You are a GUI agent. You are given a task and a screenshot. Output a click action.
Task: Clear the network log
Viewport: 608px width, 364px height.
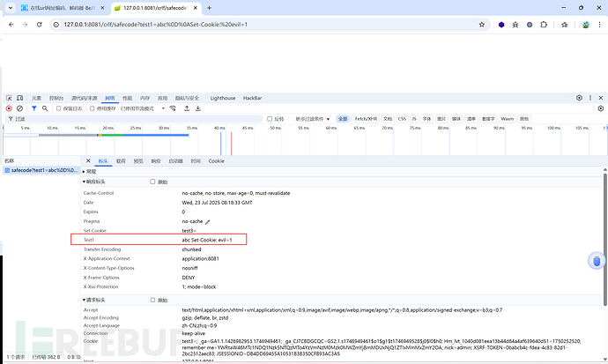tap(20, 108)
